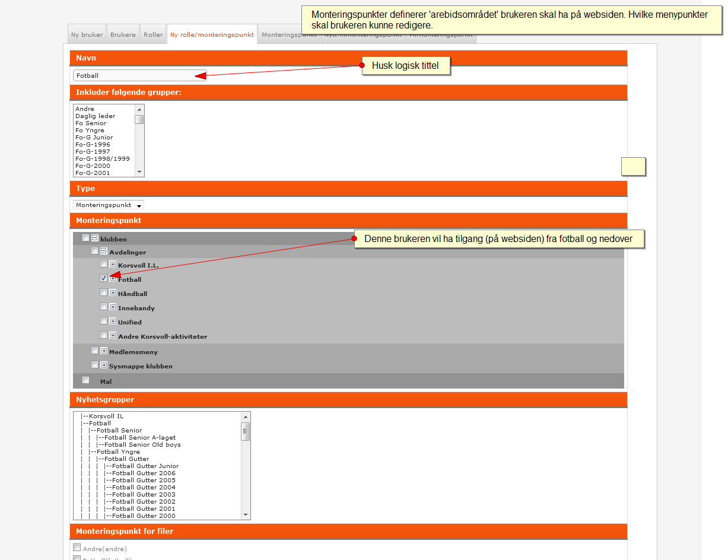Select Fo-G-2001 in the groups list
This screenshot has height=560, width=728.
[93, 173]
